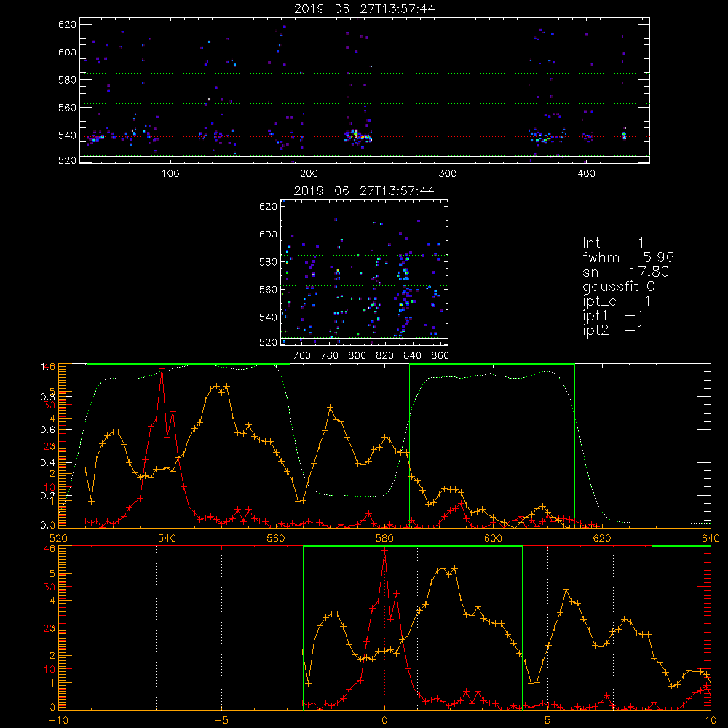Select the 'gaussfit 0' readout line
728x728 pixels.
point(619,286)
